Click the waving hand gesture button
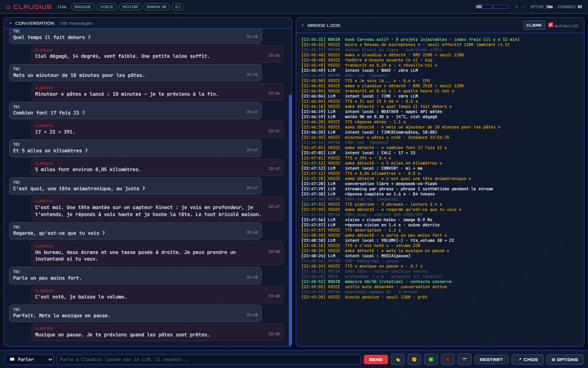The width and height of the screenshot is (588, 368). click(398, 360)
